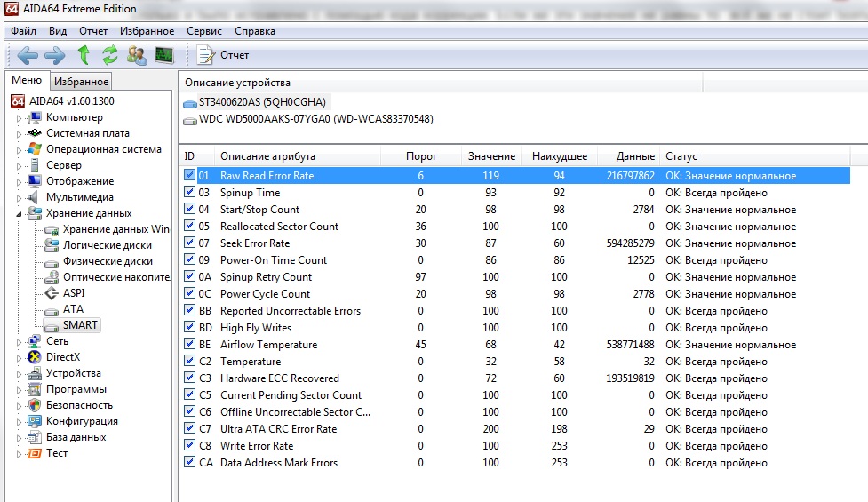Refresh data with the green arrows icon

click(109, 55)
